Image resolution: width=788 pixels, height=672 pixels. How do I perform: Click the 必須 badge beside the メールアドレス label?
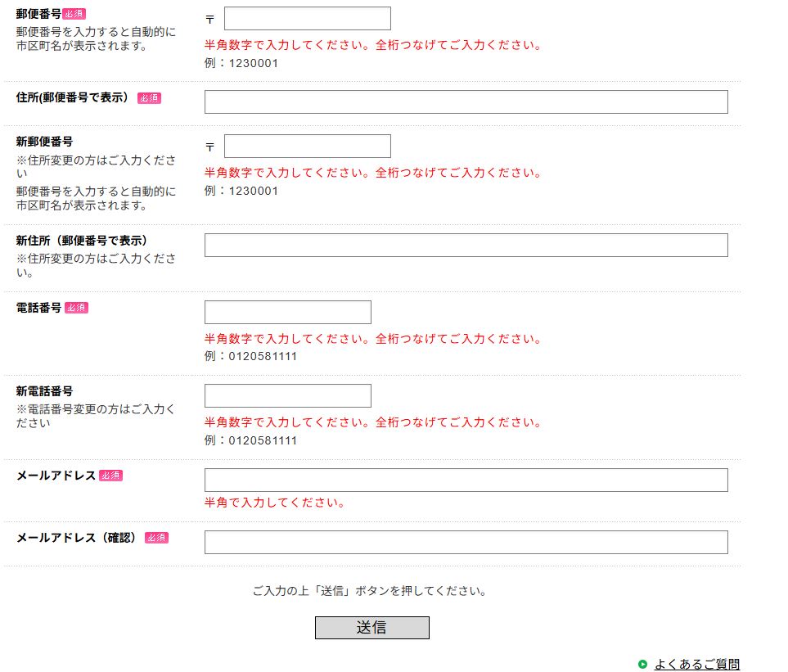[x=110, y=476]
